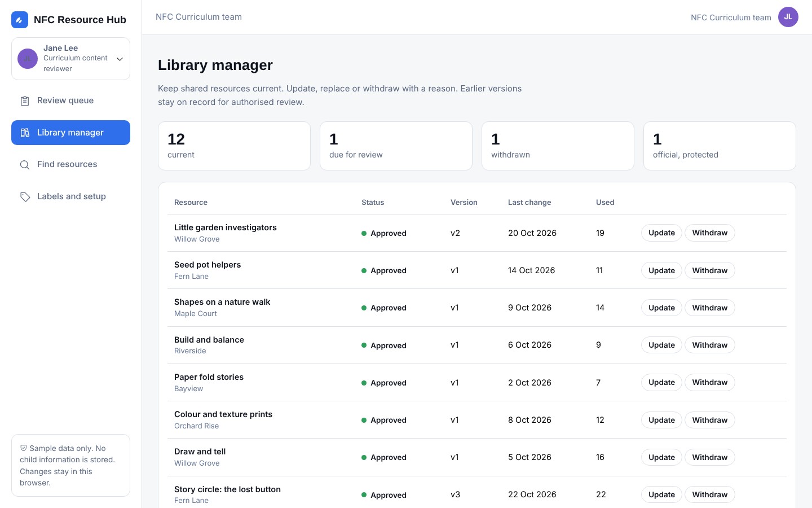Withdraw Shapes on a nature walk
This screenshot has height=508, width=812.
(709, 308)
